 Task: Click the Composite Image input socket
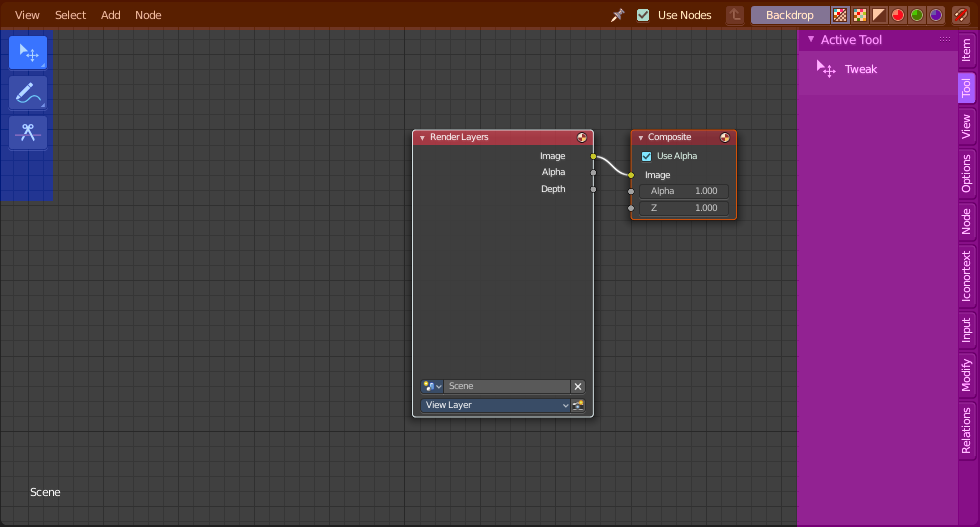[631, 175]
